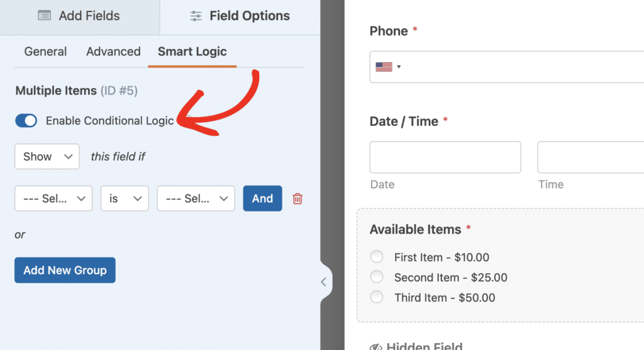Click the Add Fields panel icon
This screenshot has width=644, height=350.
pos(44,16)
